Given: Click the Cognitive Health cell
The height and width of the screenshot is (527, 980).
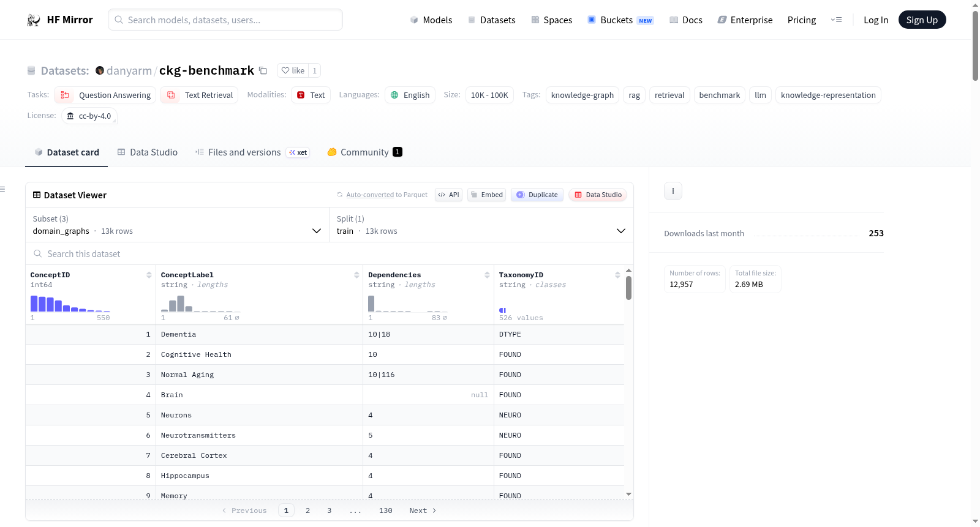Looking at the screenshot, I should point(259,354).
